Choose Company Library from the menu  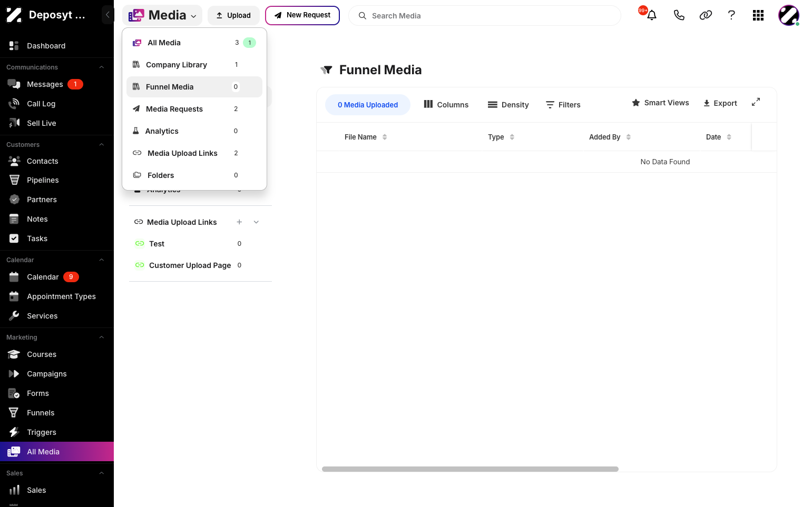pyautogui.click(x=194, y=65)
